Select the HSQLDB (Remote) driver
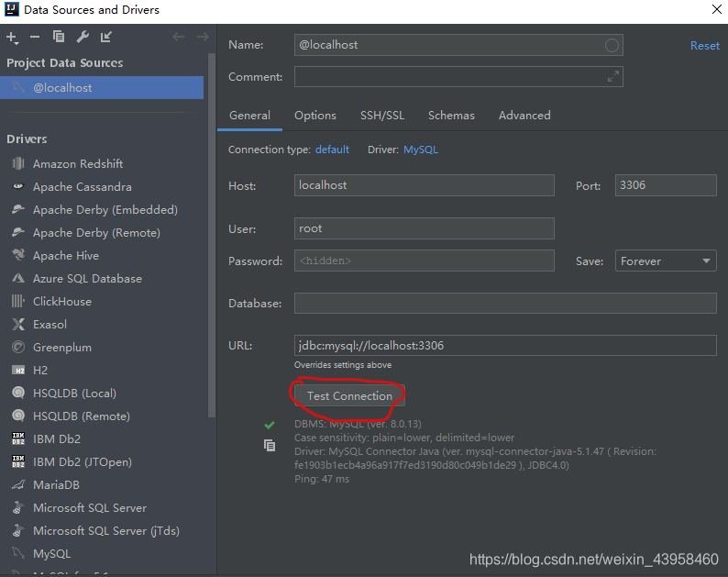 click(102, 416)
